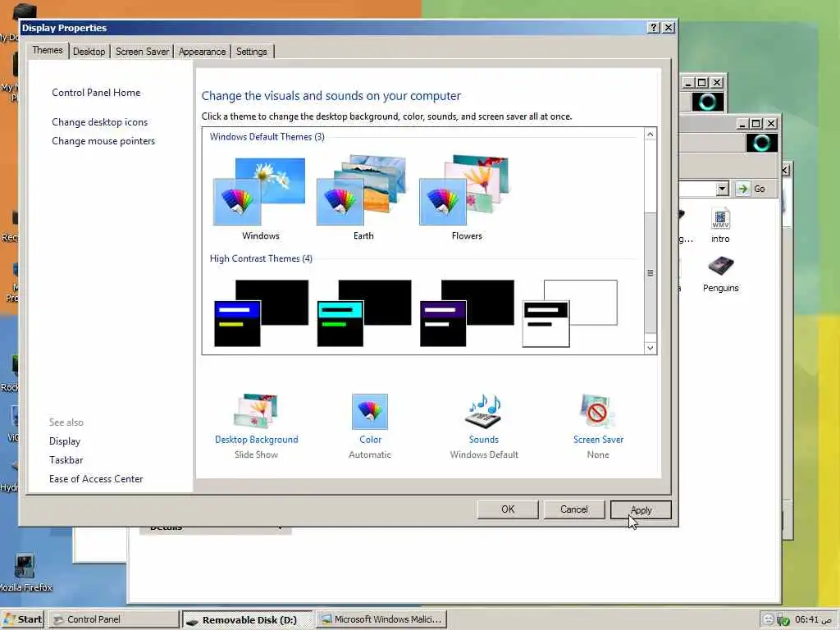840x630 pixels.
Task: Switch to Microsoft Windows Malicious taskbar item
Action: [x=381, y=619]
